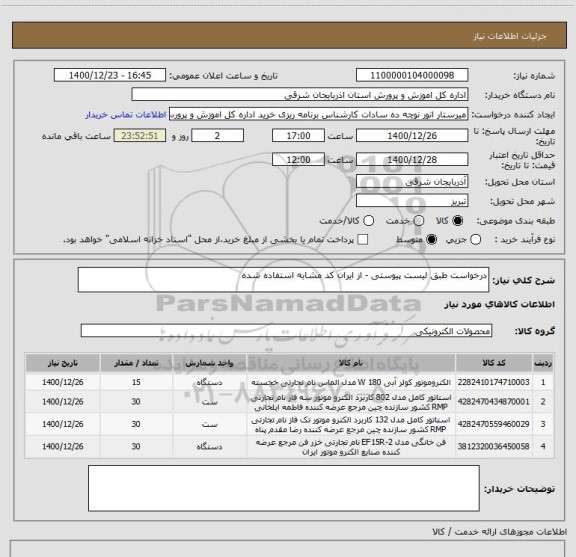The image size is (576, 557).
Task: Select product code 3812320036450058
Action: tap(494, 446)
